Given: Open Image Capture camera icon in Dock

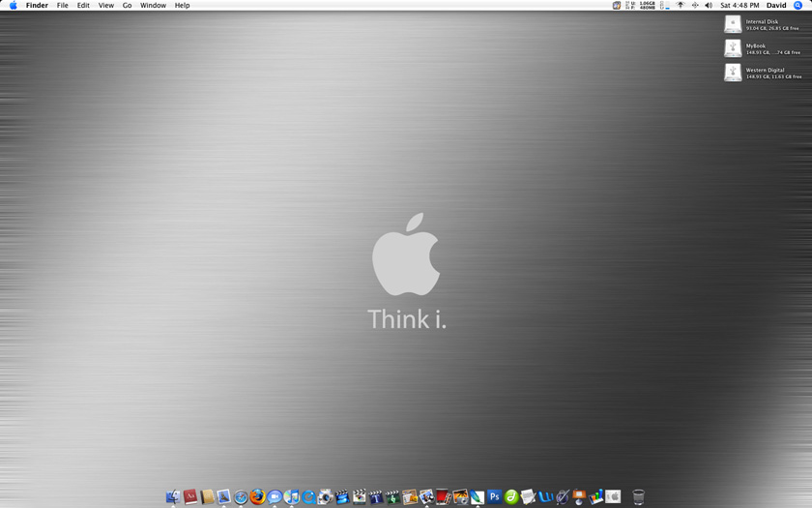Looking at the screenshot, I should (x=325, y=497).
